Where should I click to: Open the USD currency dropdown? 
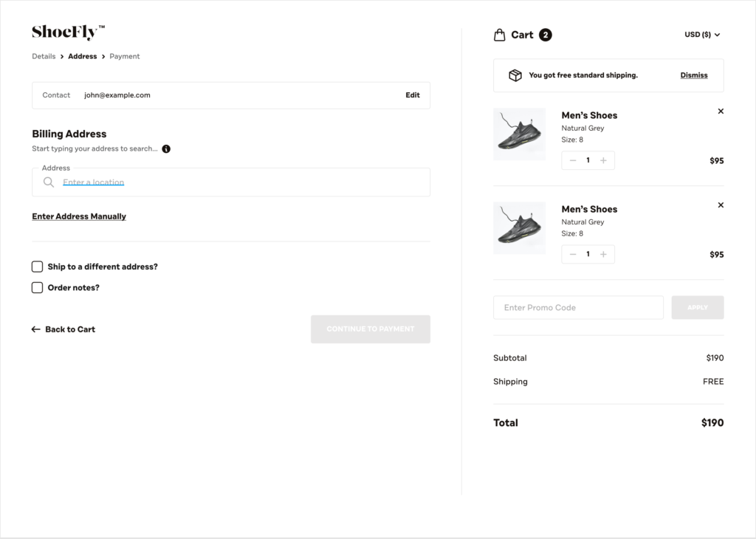click(703, 34)
